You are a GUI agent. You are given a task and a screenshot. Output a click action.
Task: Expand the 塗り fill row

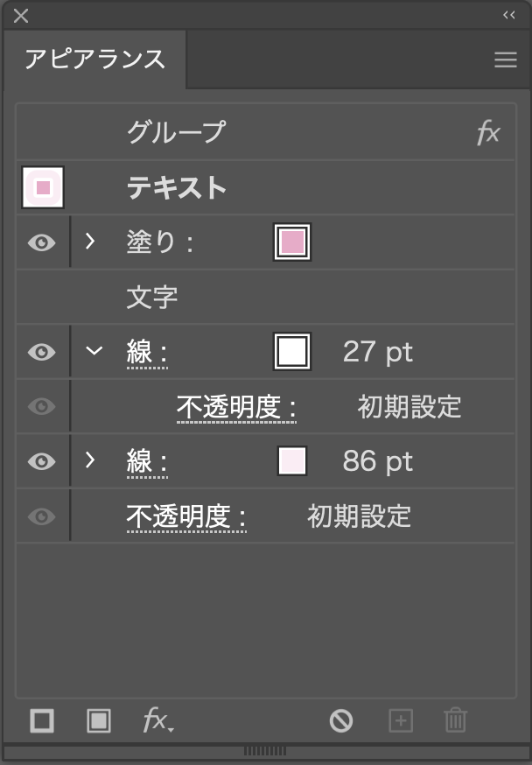(89, 242)
